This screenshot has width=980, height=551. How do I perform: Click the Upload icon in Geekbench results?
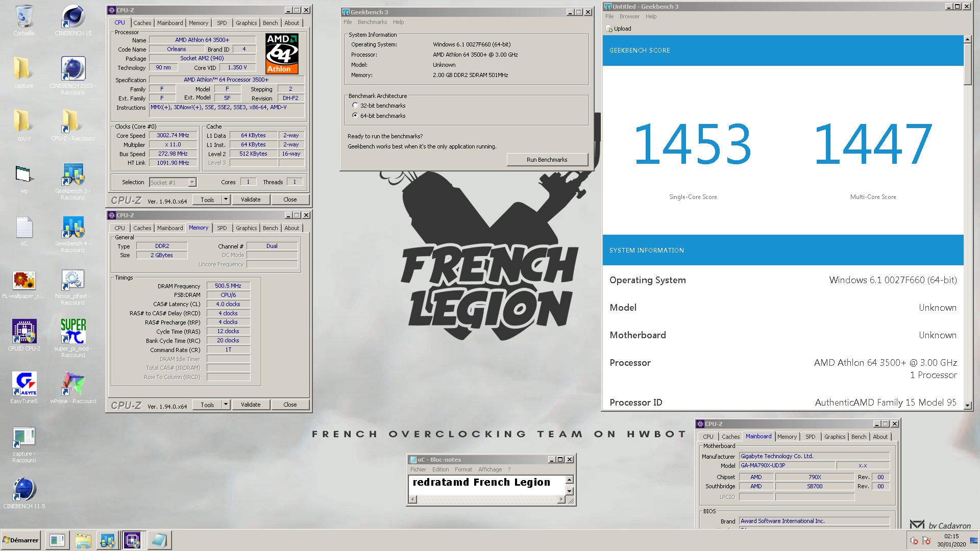tap(609, 29)
